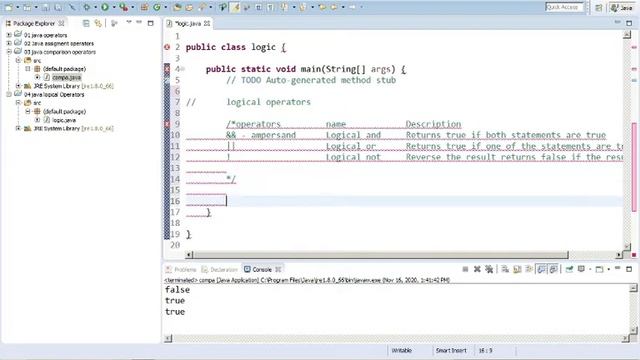The image size is (640, 360).
Task: Click the Quick Access search field
Action: [564, 7]
